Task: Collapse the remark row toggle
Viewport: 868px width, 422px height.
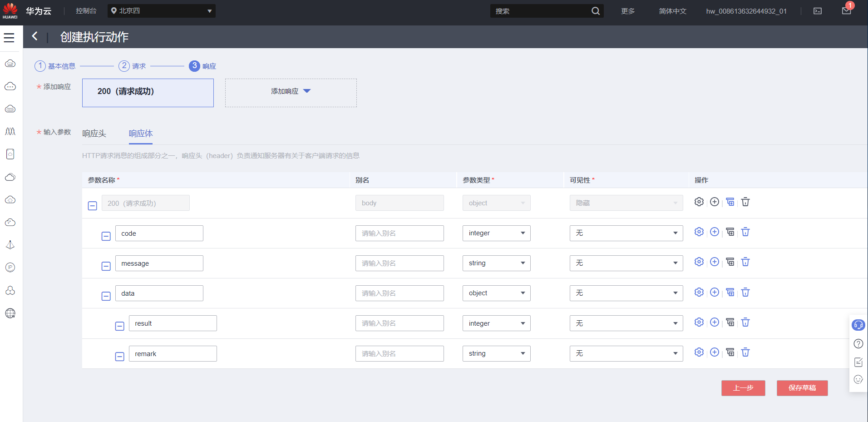Action: (119, 357)
